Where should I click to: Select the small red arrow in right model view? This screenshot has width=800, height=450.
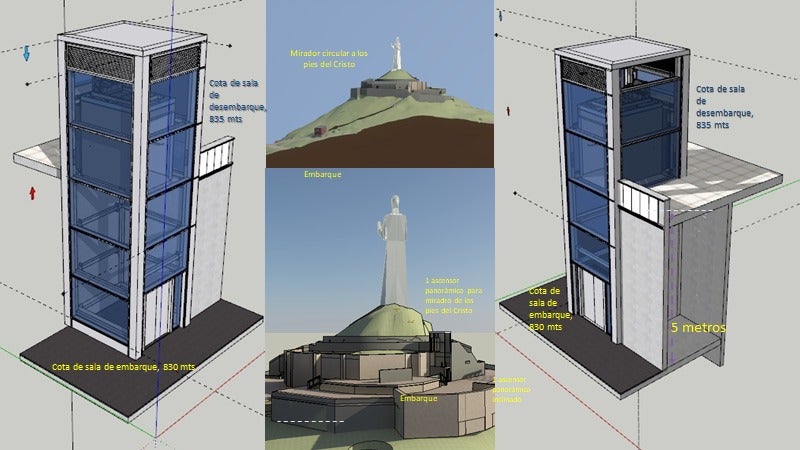click(508, 111)
